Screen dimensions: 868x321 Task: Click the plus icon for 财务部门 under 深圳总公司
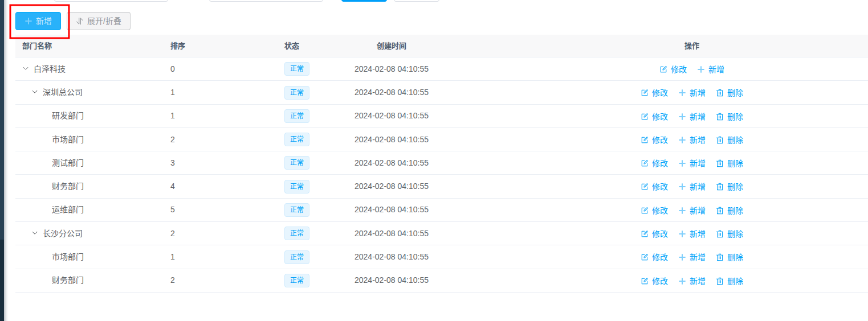(x=682, y=187)
